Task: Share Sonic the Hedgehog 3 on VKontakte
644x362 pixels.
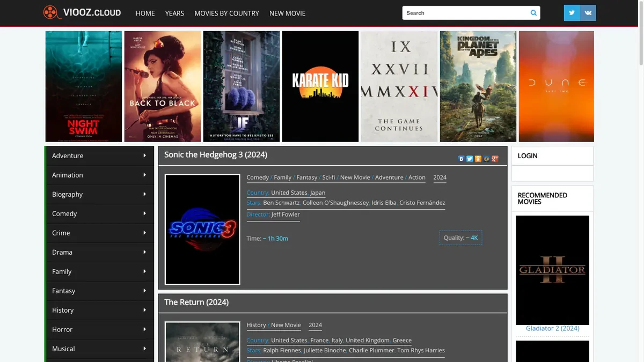Action: [461, 159]
